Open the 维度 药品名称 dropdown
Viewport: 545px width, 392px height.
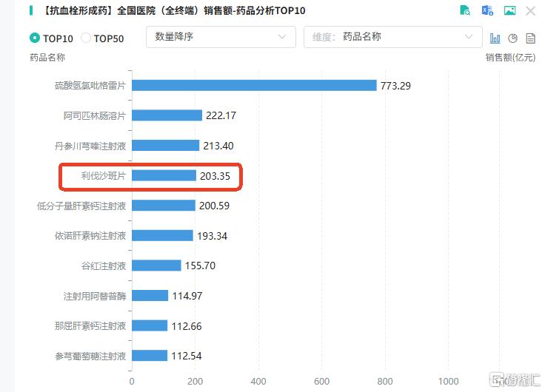pos(392,37)
